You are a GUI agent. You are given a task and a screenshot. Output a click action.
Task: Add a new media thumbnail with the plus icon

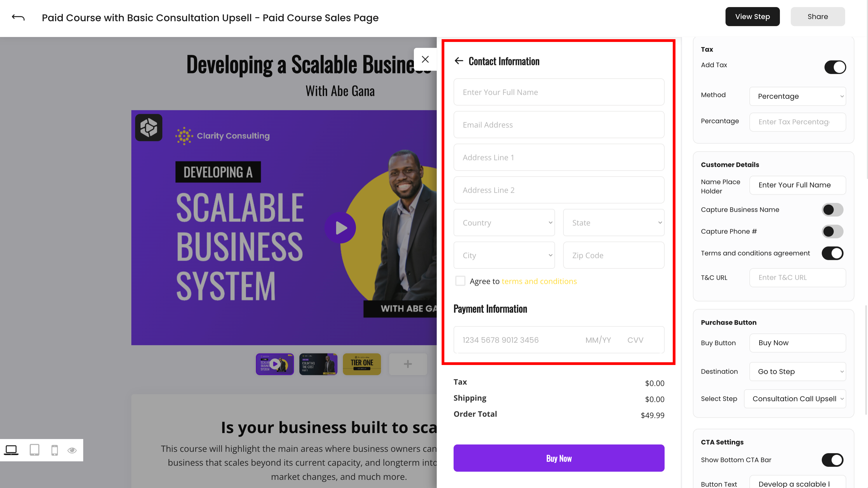[x=408, y=364]
